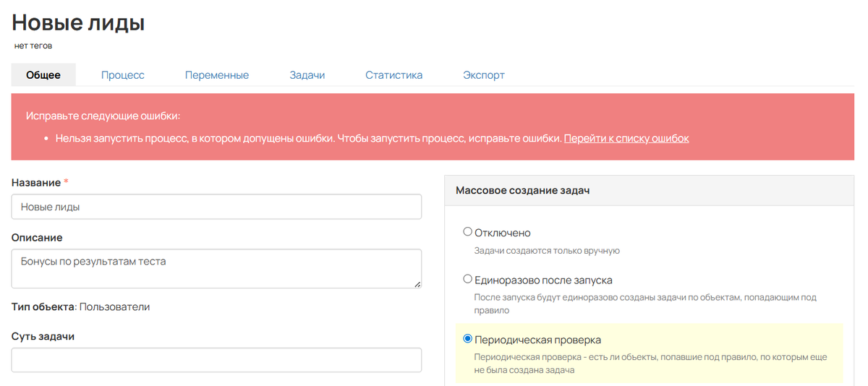Viewport: 868px width, 386px height.
Task: Select the Отключено radio button
Action: [x=467, y=232]
